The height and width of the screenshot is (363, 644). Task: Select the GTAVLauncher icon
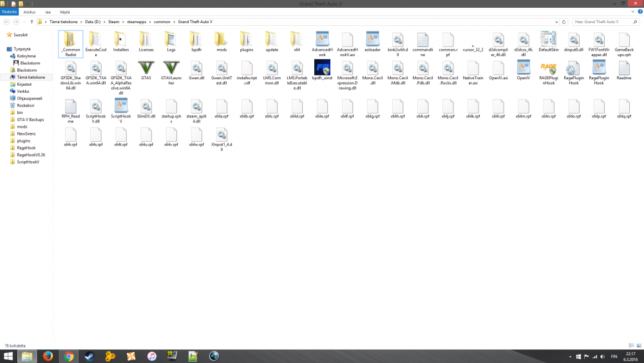pos(171,68)
